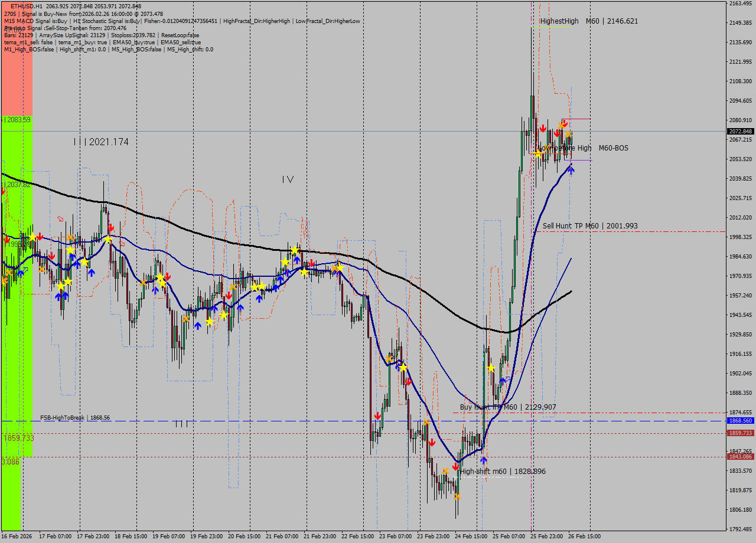The height and width of the screenshot is (543, 756).
Task: Select the blue up arrow below the recent rally
Action: click(x=571, y=171)
